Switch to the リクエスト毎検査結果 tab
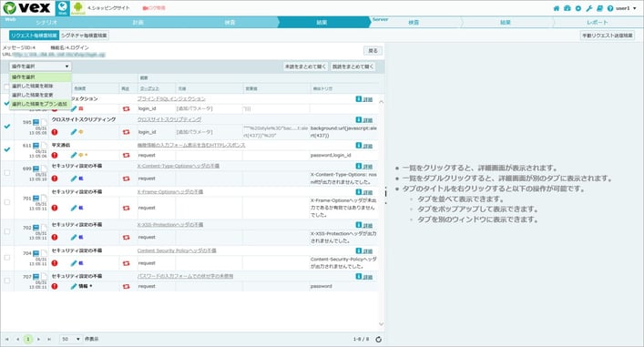Screen dimensions: 644x347 (34, 36)
